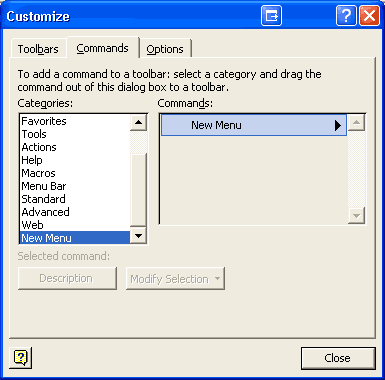Select the Web category

click(x=32, y=225)
